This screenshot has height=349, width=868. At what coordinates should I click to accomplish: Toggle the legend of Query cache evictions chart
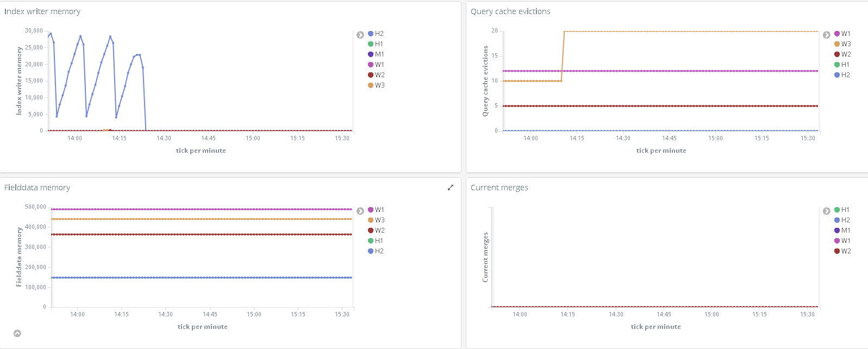[826, 35]
